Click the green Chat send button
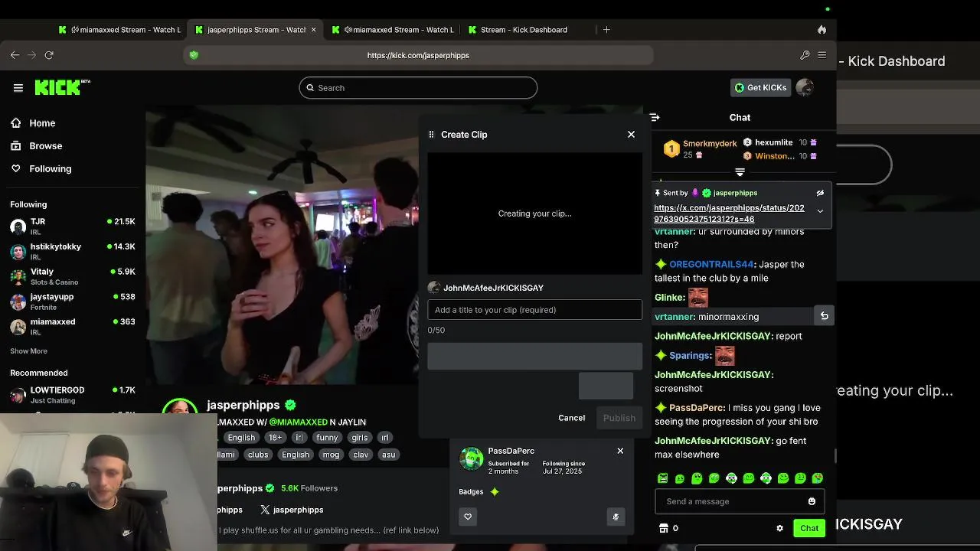The height and width of the screenshot is (551, 980). coord(809,528)
